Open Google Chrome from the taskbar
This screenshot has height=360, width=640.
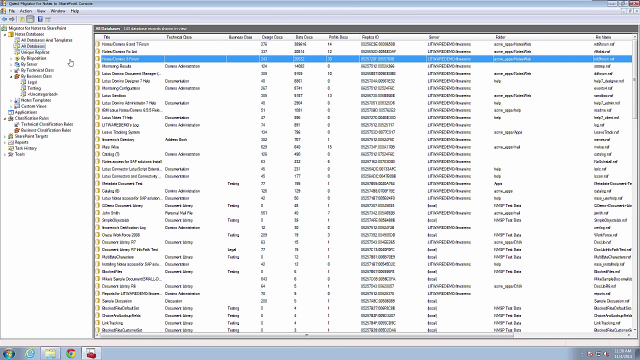click(71, 353)
